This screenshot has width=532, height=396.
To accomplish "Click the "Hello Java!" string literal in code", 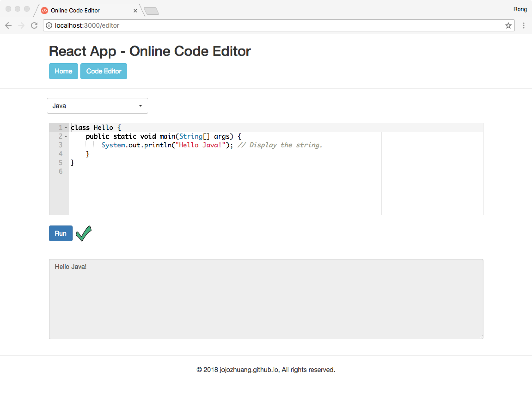I will pyautogui.click(x=200, y=145).
